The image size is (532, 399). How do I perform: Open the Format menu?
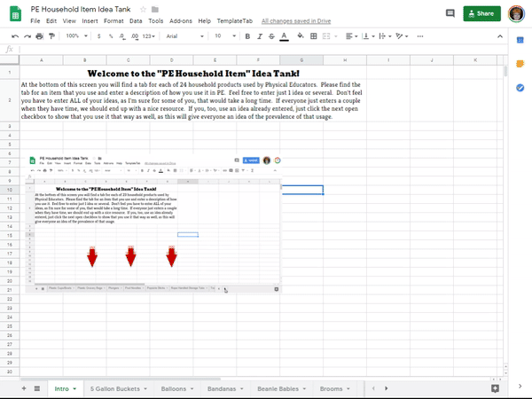pos(113,21)
